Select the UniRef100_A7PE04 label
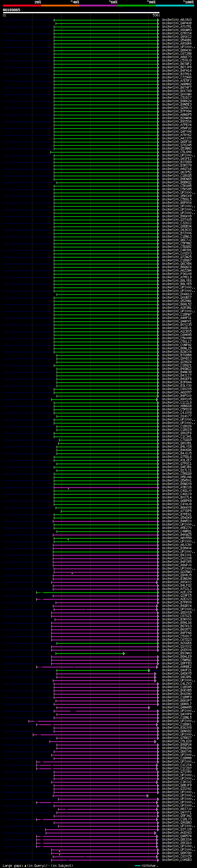The image size is (197, 868). coord(176,125)
